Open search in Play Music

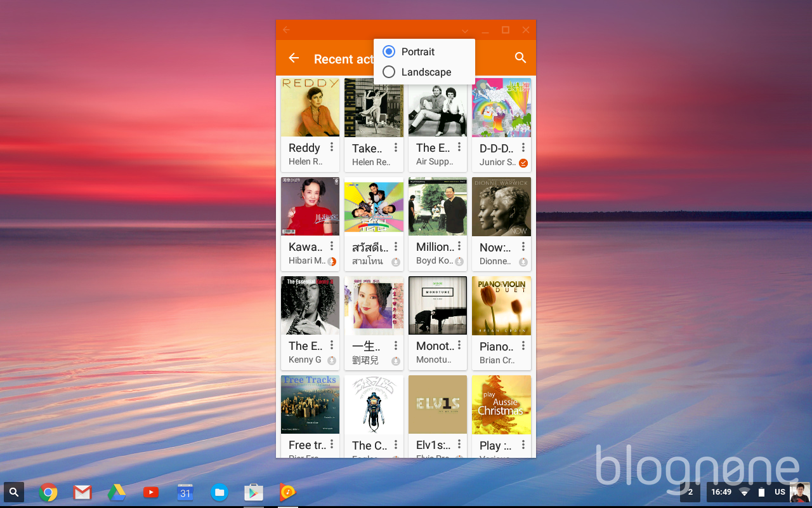[520, 58]
